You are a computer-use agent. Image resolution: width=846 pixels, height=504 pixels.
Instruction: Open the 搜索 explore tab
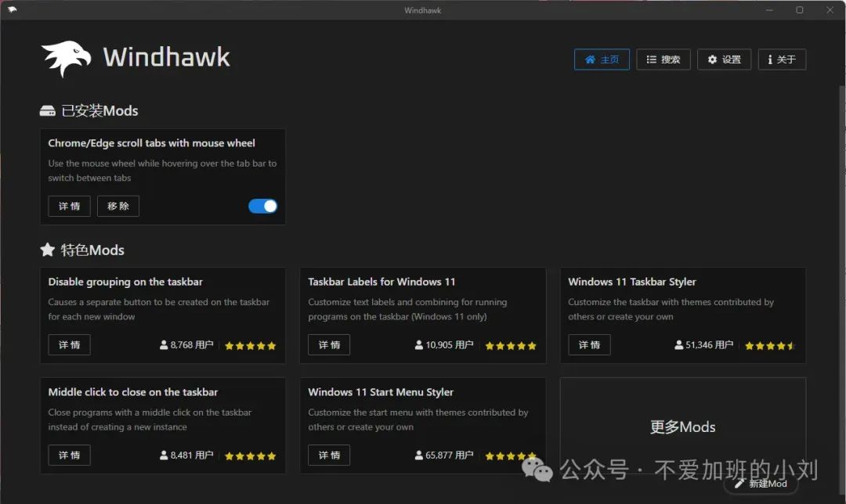coord(663,59)
